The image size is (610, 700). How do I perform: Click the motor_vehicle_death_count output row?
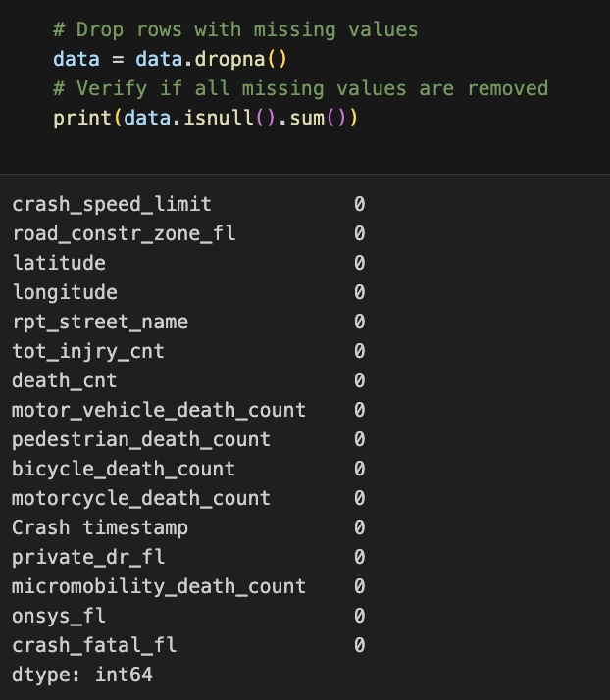coord(189,410)
